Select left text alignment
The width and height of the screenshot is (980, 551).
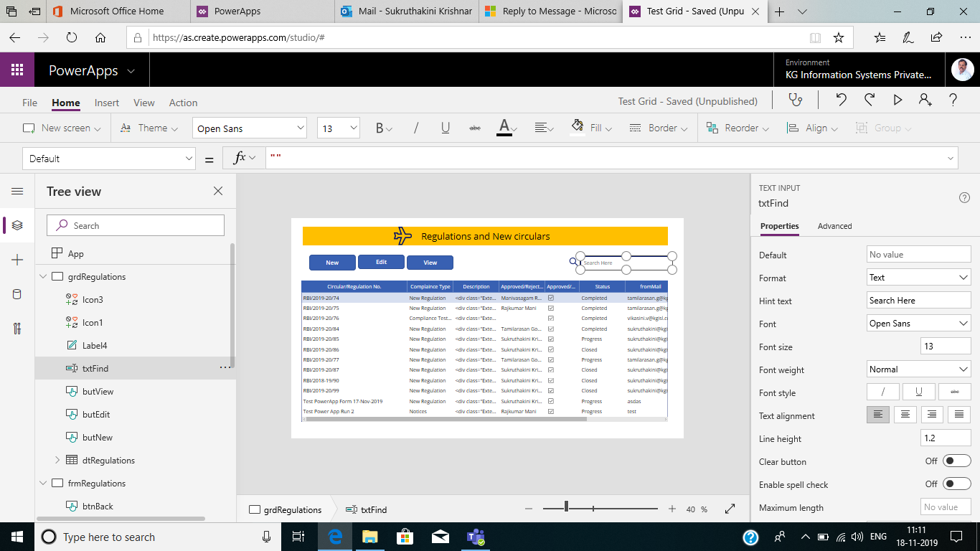(878, 415)
